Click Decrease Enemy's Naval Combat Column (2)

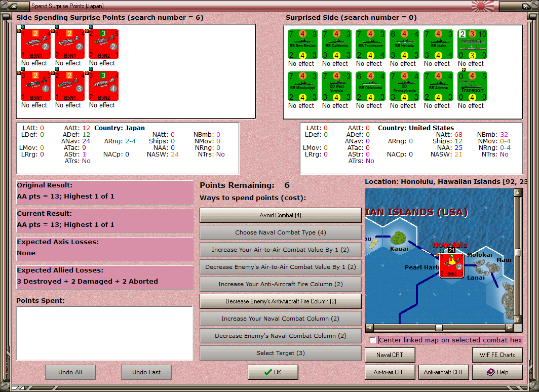coord(281,336)
